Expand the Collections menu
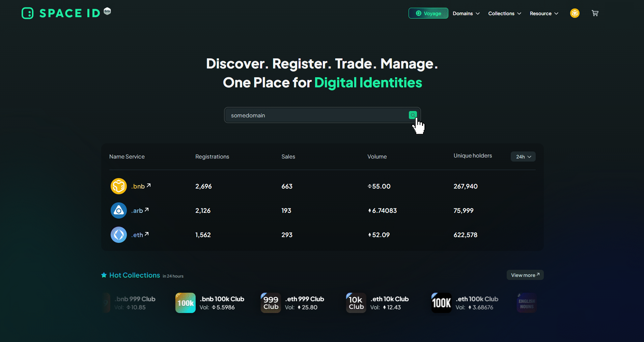Screen dimensions: 644x342 click(x=505, y=13)
